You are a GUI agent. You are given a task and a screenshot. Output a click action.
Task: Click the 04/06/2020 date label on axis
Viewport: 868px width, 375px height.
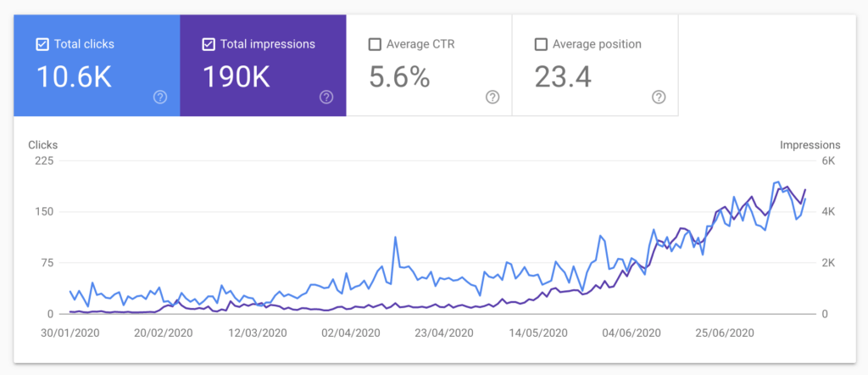pyautogui.click(x=632, y=333)
